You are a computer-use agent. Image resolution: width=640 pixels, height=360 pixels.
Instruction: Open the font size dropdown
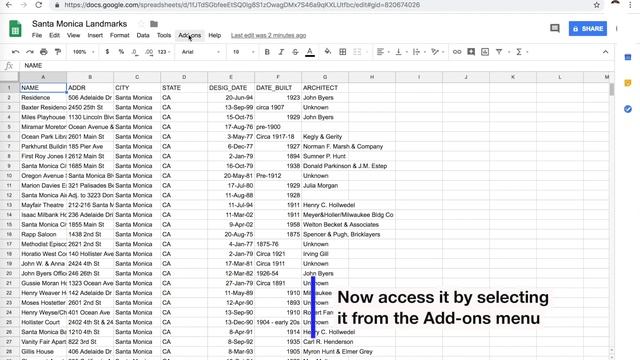click(243, 52)
